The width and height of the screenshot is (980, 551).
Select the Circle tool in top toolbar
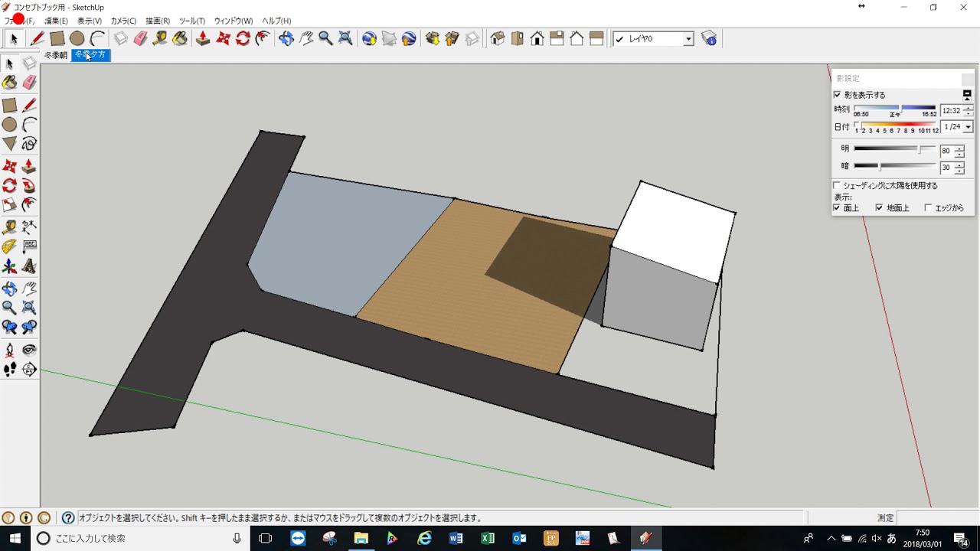77,38
